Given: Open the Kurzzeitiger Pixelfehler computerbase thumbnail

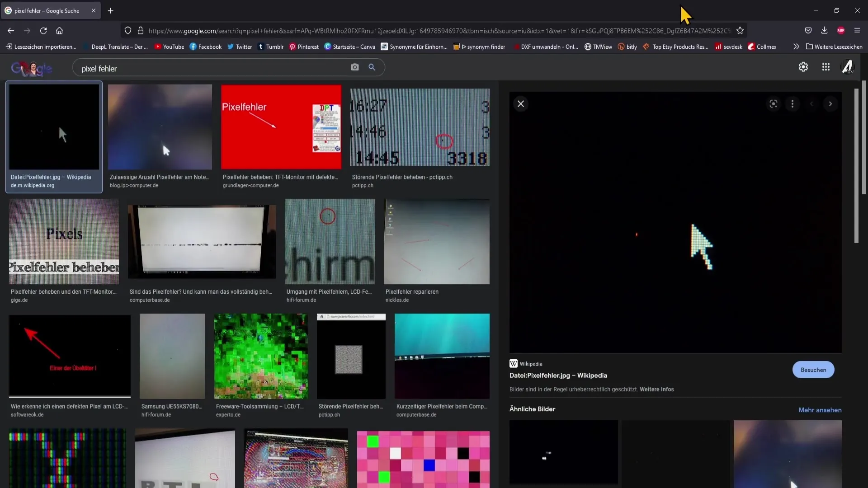Looking at the screenshot, I should click(442, 356).
